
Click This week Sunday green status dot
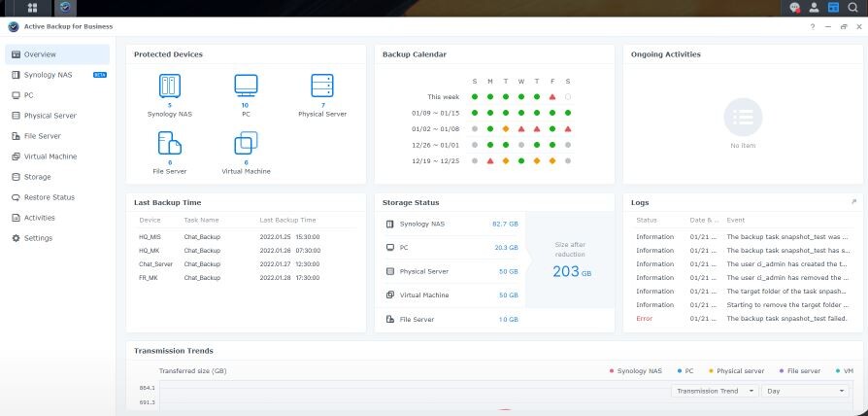coord(475,97)
